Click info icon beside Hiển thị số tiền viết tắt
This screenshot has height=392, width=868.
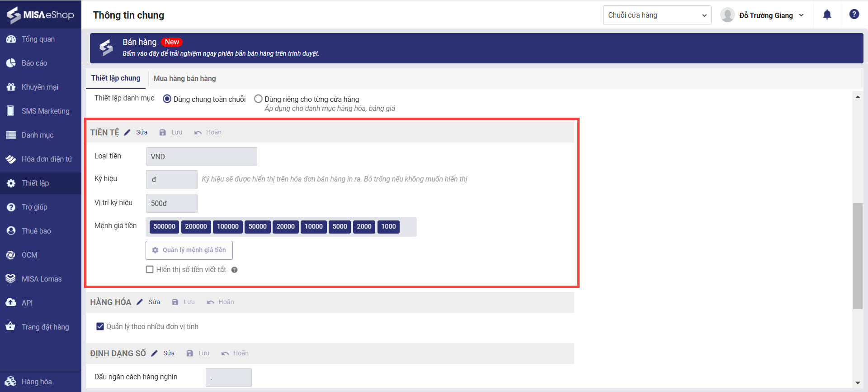tap(235, 270)
